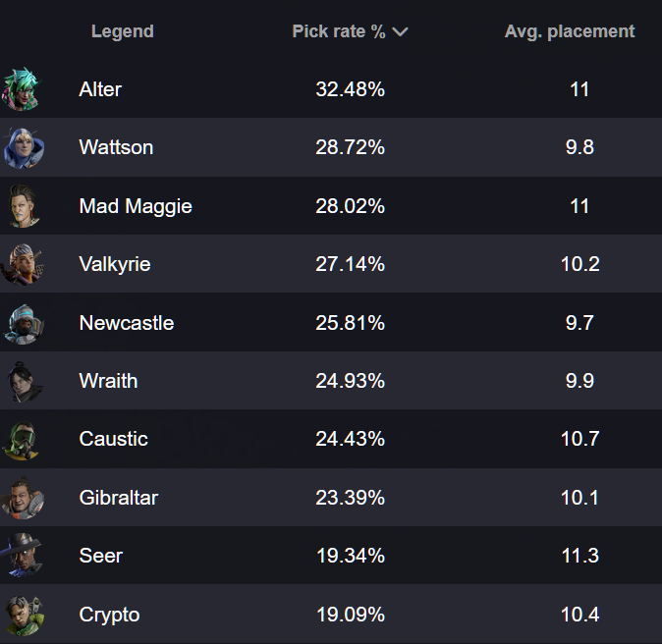Open the Newcastle portrait icon
Screen dimensions: 662x644
click(x=21, y=323)
